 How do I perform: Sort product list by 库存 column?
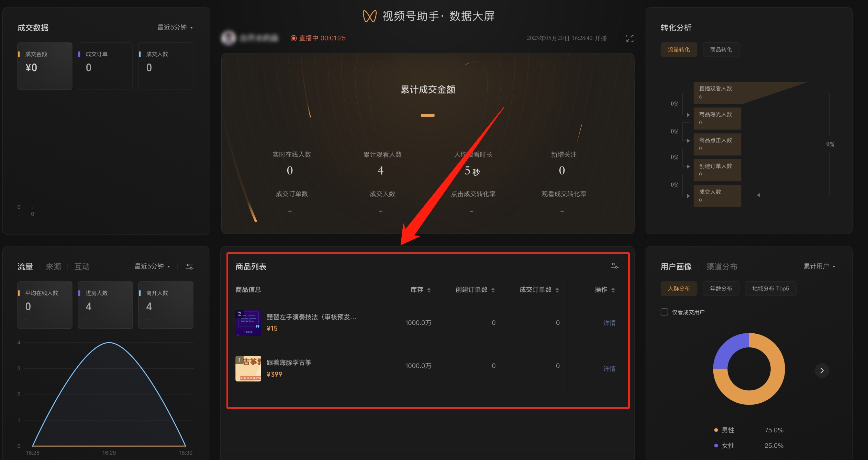(421, 290)
